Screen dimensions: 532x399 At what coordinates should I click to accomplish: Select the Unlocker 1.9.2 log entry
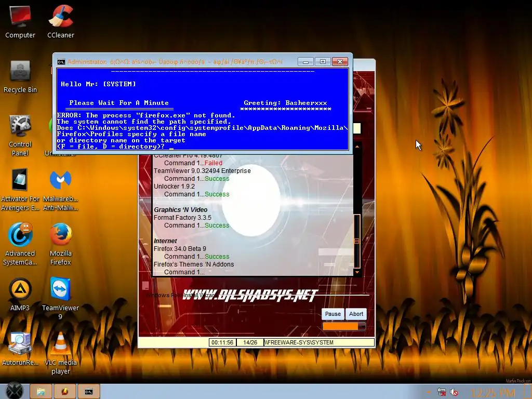[x=174, y=187]
